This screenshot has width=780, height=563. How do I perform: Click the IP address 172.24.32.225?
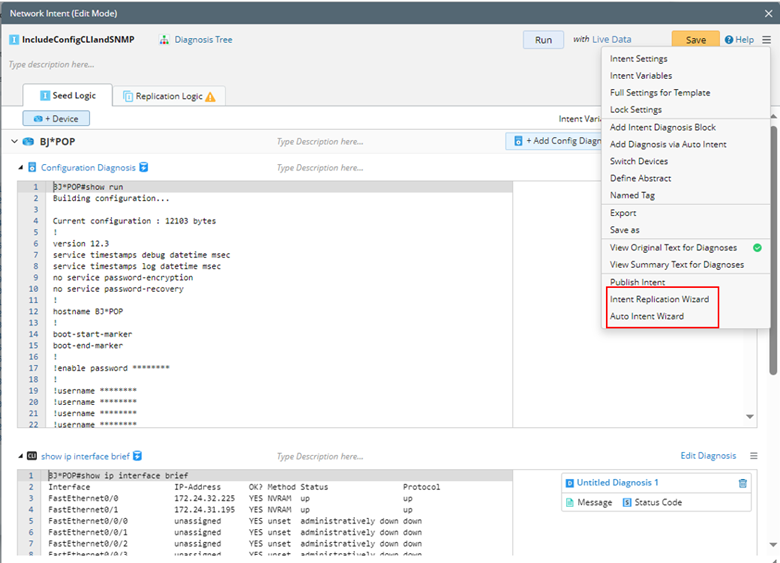pos(204,498)
